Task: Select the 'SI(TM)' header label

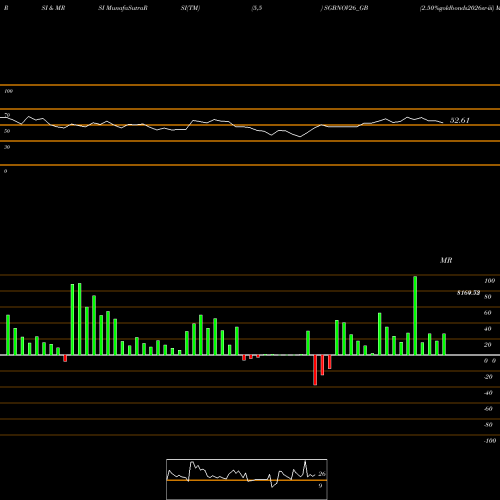Action: [x=190, y=8]
